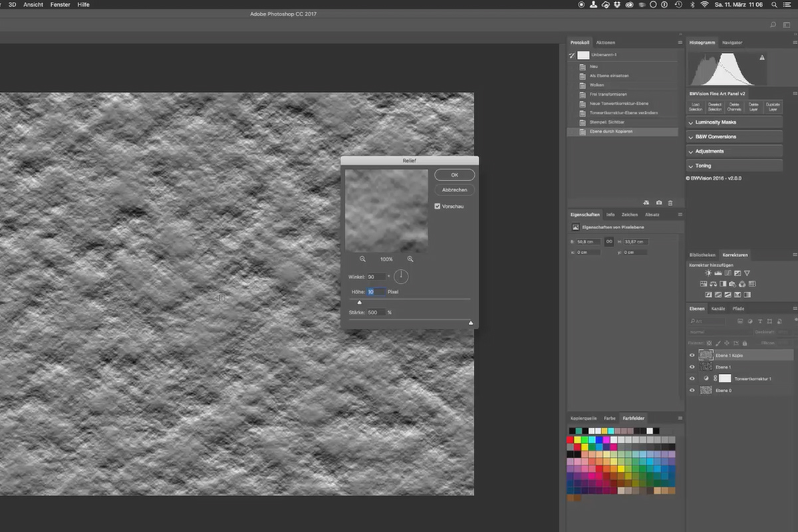Click Abbrechen in the Relief dialog
The width and height of the screenshot is (798, 532).
pyautogui.click(x=455, y=190)
